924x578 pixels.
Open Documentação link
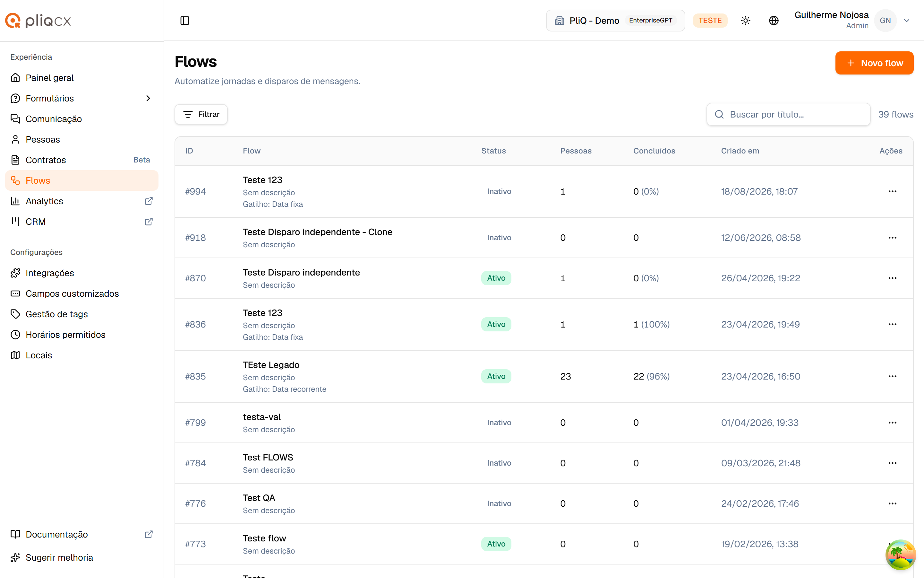(82, 534)
